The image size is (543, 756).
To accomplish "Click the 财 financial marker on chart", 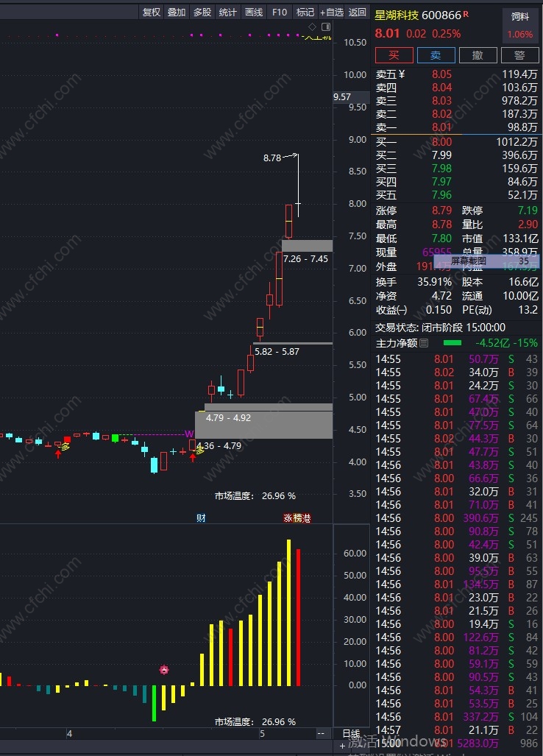I will tap(201, 517).
